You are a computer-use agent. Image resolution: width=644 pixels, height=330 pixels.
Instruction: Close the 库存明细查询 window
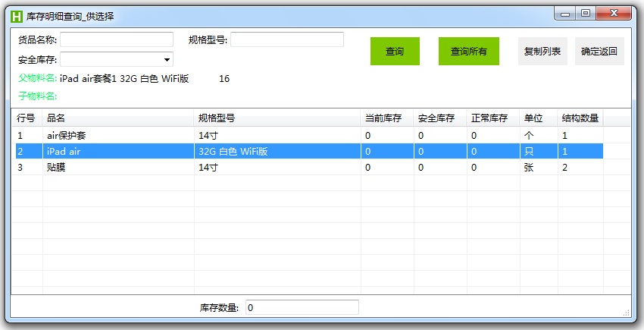614,14
